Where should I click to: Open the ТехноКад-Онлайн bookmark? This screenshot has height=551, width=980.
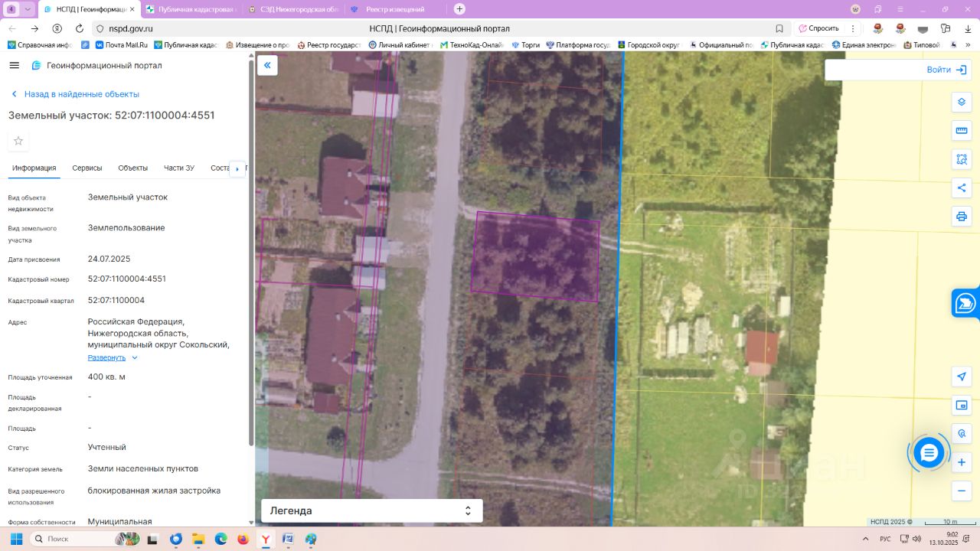pos(471,45)
